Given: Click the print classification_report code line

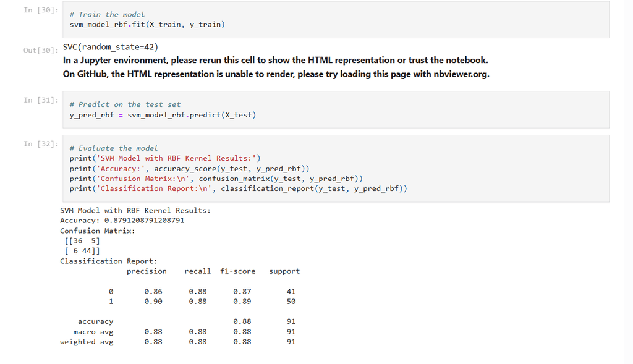Looking at the screenshot, I should pyautogui.click(x=238, y=188).
